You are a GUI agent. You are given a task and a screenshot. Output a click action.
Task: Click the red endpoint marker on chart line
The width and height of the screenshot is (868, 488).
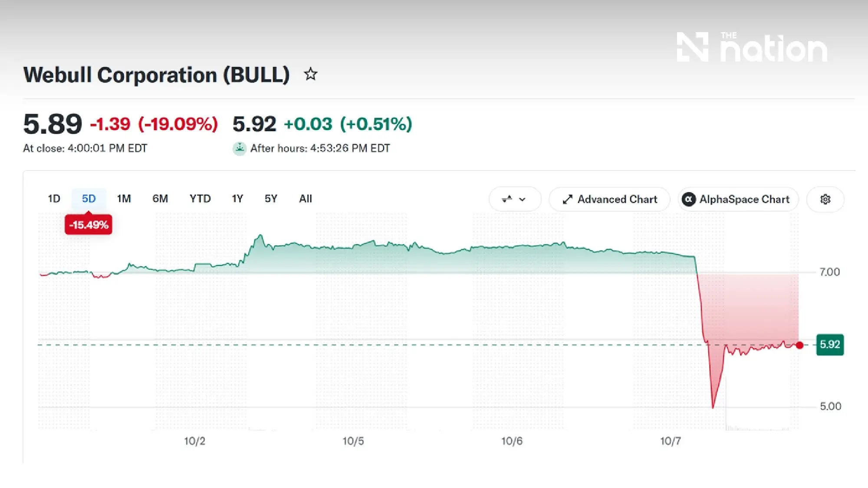[x=799, y=345]
